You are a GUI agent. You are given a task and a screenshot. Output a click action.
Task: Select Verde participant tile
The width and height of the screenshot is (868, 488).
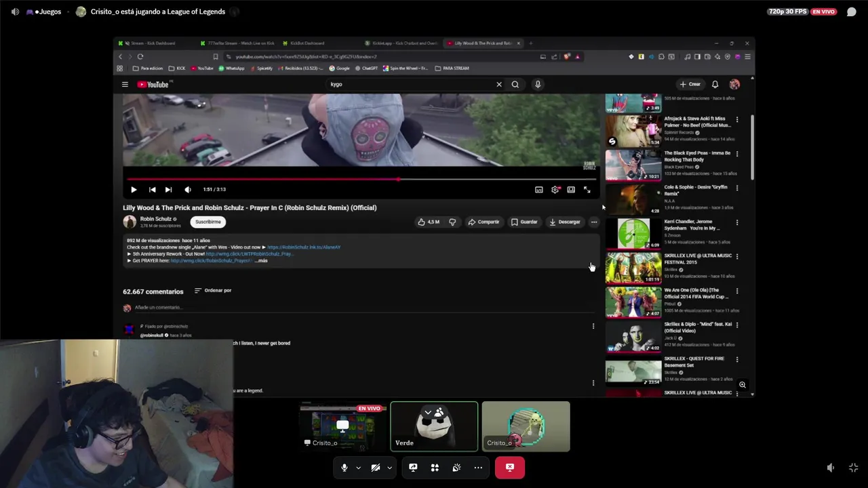pyautogui.click(x=434, y=426)
